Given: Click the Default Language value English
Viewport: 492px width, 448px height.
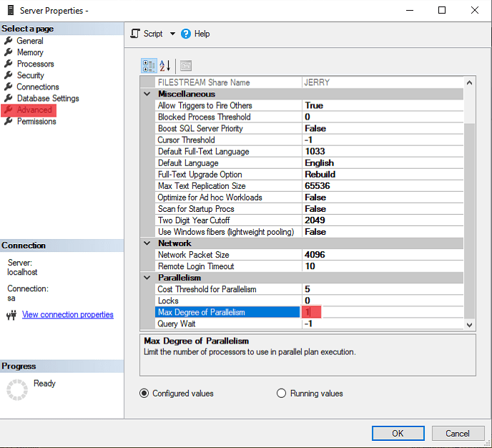Looking at the screenshot, I should (x=320, y=163).
